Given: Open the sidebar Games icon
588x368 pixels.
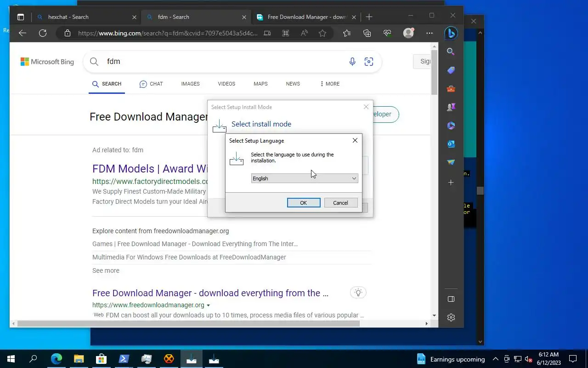Looking at the screenshot, I should [x=451, y=107].
